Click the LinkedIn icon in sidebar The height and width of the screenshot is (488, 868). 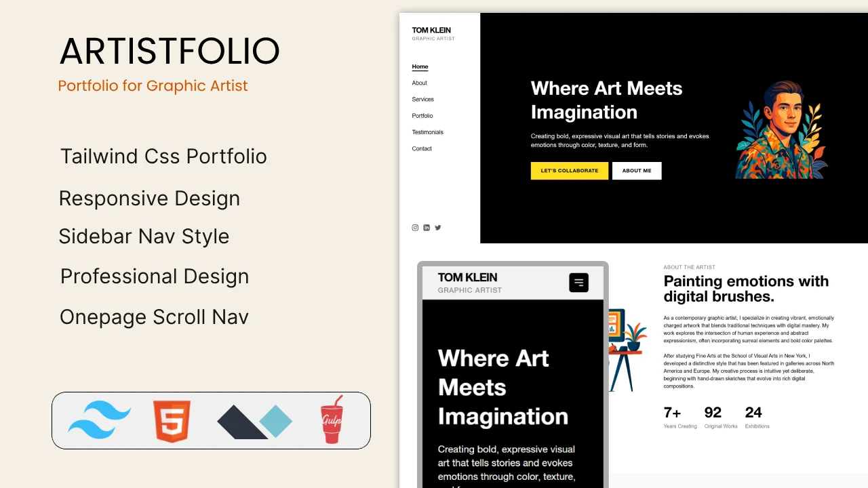[427, 228]
